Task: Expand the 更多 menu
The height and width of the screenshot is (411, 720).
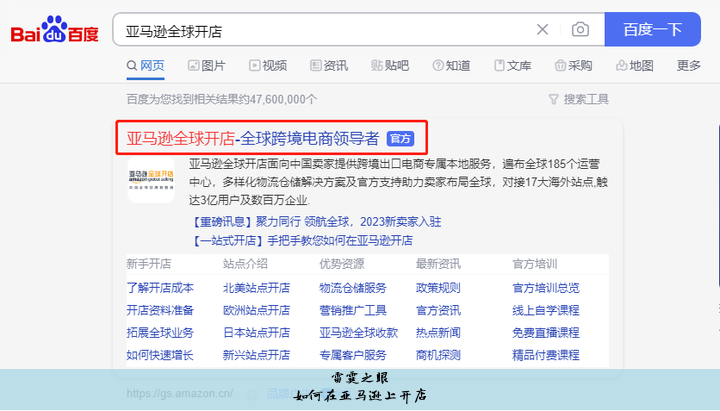Action: (x=688, y=66)
